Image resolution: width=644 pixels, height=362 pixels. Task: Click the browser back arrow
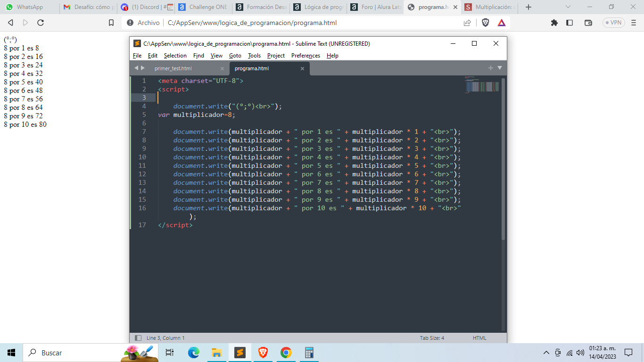(x=10, y=23)
